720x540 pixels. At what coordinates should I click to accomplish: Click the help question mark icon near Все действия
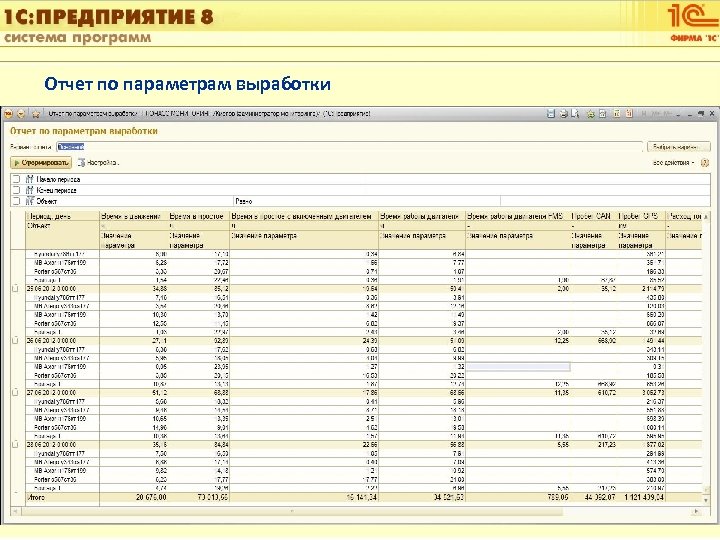click(x=705, y=163)
